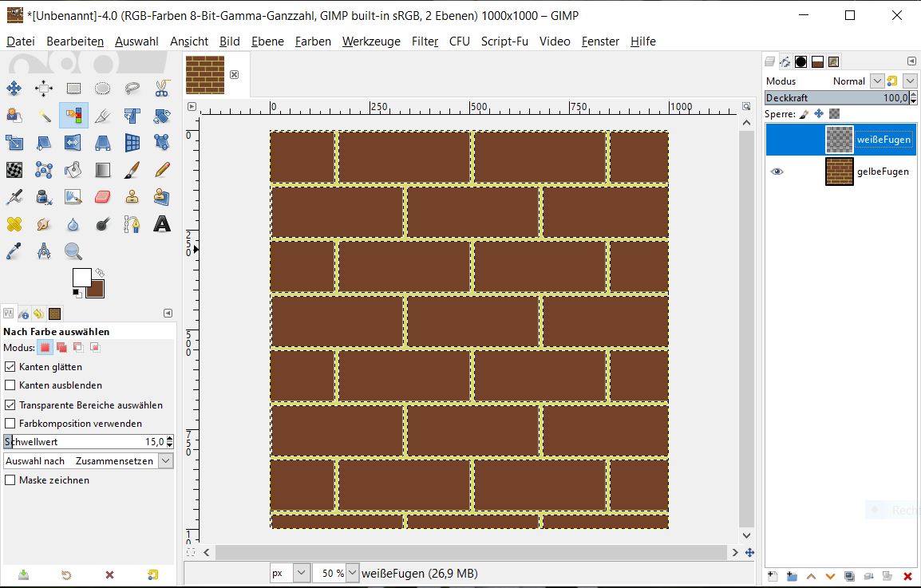Create a new layer in layers panel
921x588 pixels.
click(x=773, y=576)
